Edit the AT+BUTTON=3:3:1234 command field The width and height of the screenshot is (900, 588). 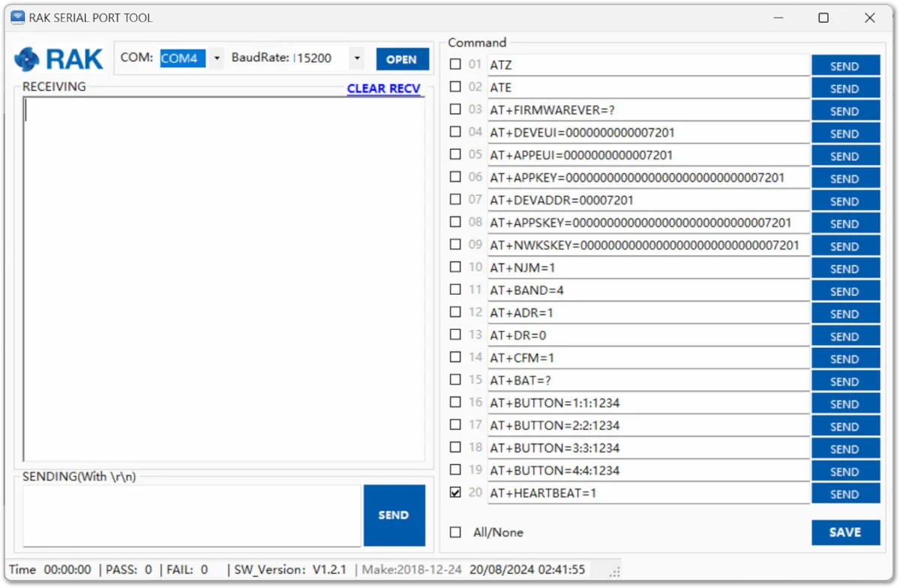click(x=649, y=448)
